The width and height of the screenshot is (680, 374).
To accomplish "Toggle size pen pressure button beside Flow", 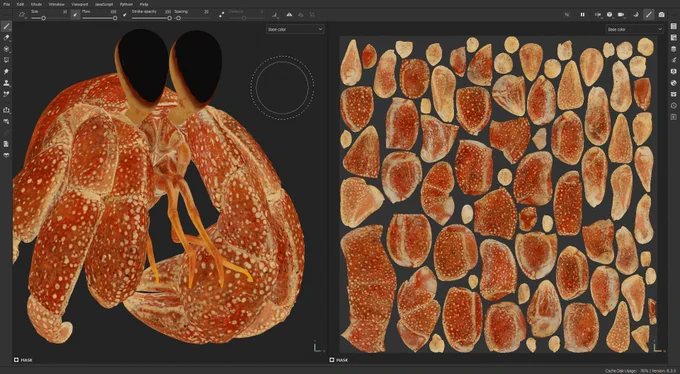I will click(76, 15).
